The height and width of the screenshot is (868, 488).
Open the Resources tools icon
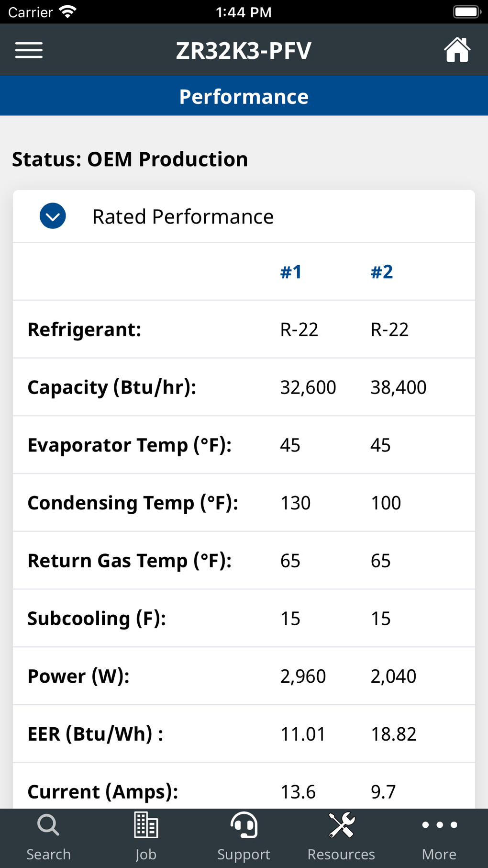coord(342,825)
